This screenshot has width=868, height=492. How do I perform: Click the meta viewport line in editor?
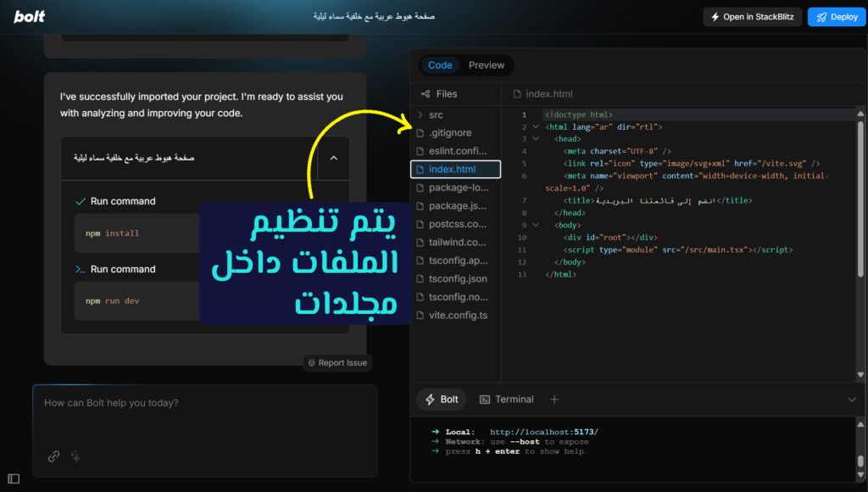point(687,182)
